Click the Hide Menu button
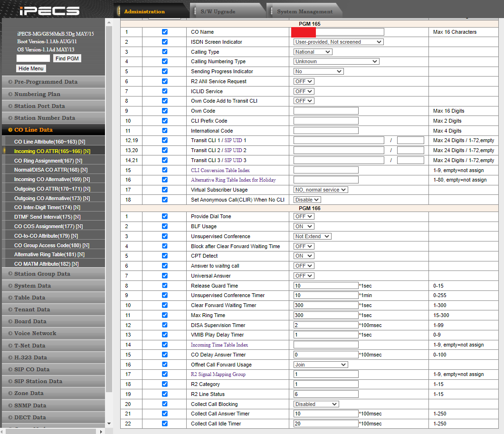Image resolution: width=504 pixels, height=434 pixels. (31, 68)
